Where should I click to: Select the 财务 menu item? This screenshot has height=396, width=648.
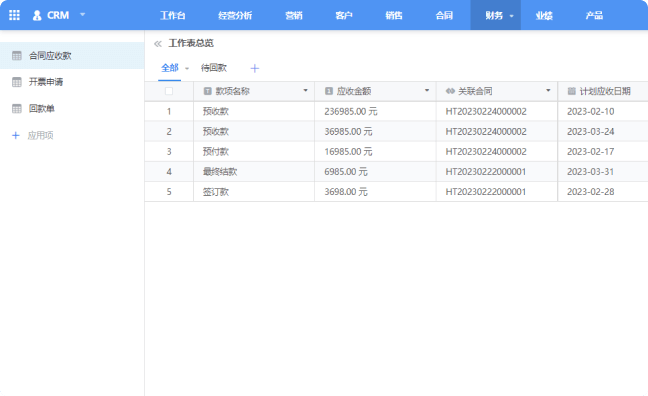click(494, 15)
